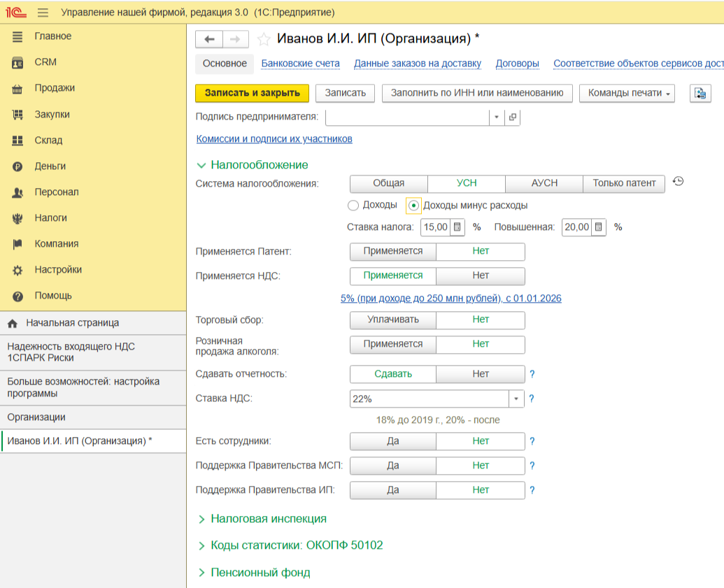The width and height of the screenshot is (724, 588).
Task: Select the Доходы radio button
Action: 353,206
